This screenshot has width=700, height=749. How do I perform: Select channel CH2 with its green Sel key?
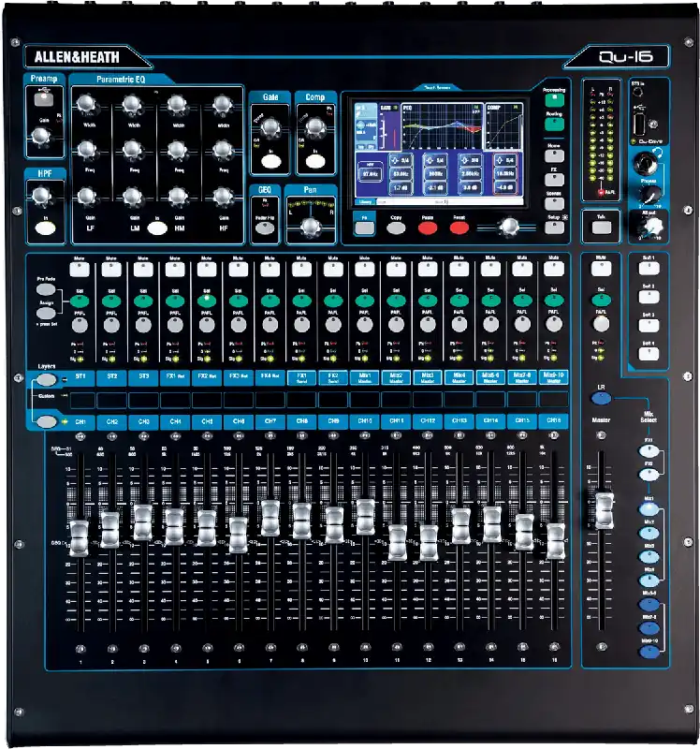pos(111,301)
